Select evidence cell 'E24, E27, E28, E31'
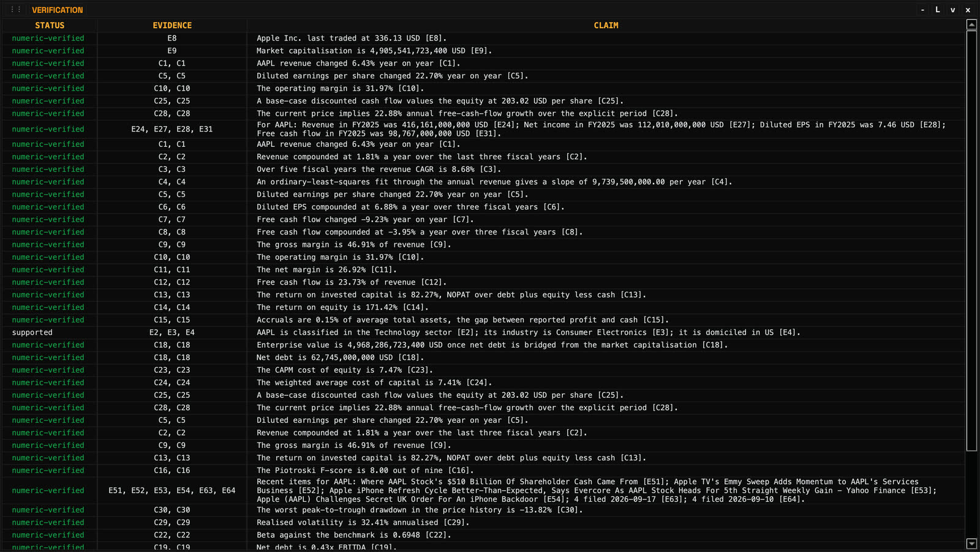 pyautogui.click(x=172, y=129)
